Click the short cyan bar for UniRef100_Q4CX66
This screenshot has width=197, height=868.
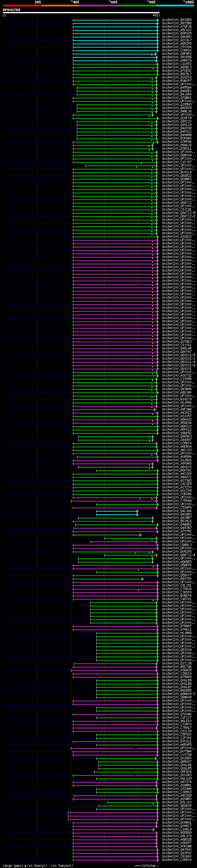tap(117, 511)
